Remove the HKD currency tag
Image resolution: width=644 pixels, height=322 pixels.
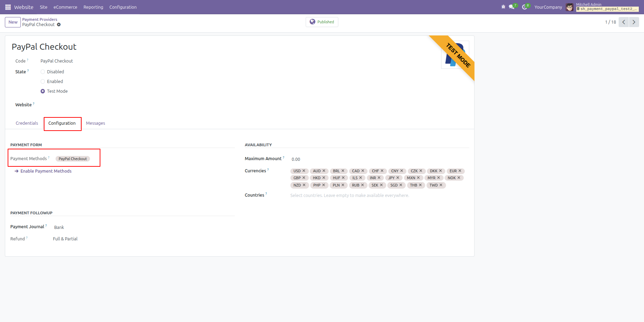click(324, 178)
